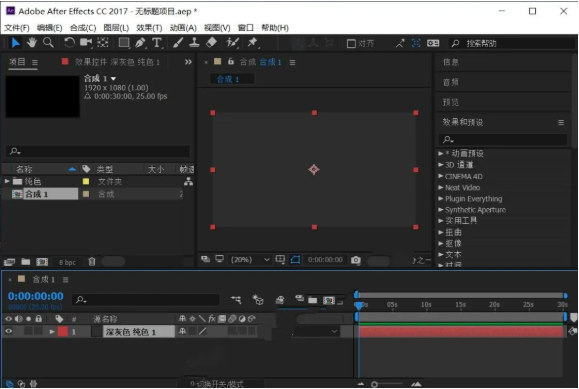Open the 图层(L) menu
579x389 pixels.
pos(116,28)
